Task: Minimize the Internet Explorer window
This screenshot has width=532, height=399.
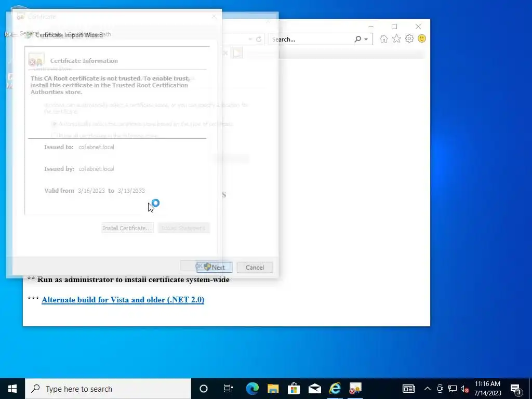Action: tap(371, 26)
